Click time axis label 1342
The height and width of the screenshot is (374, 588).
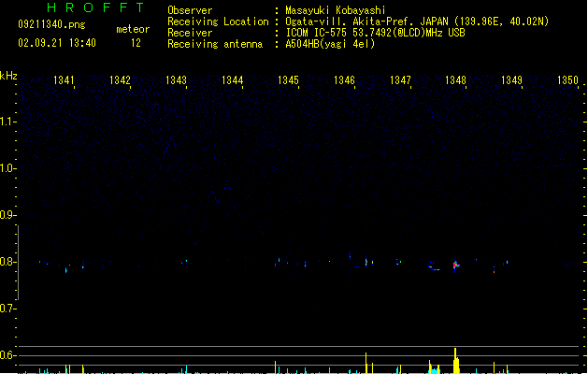120,80
